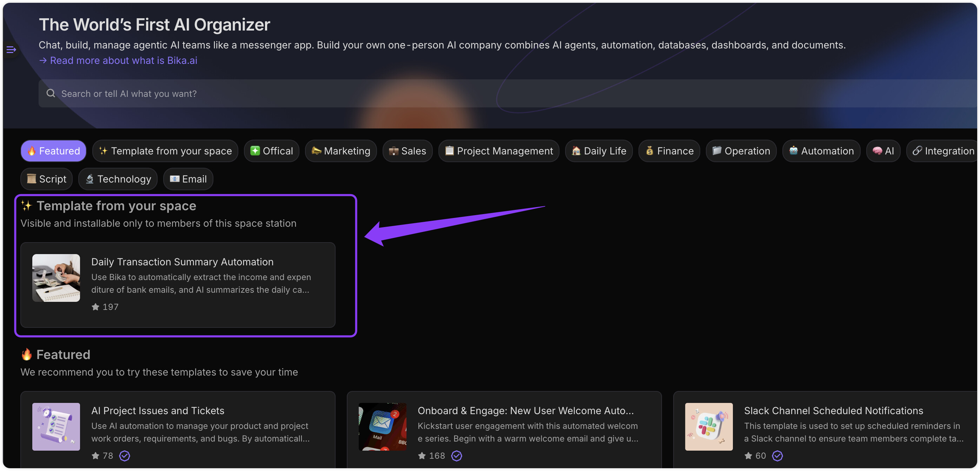Click the Slack logo thumbnail
Screen dimensions: 980x471
tap(709, 427)
